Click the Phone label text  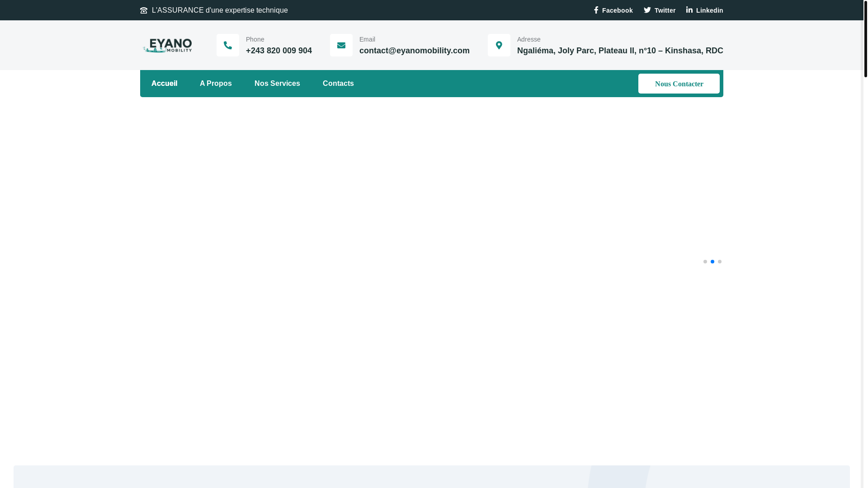point(255,39)
